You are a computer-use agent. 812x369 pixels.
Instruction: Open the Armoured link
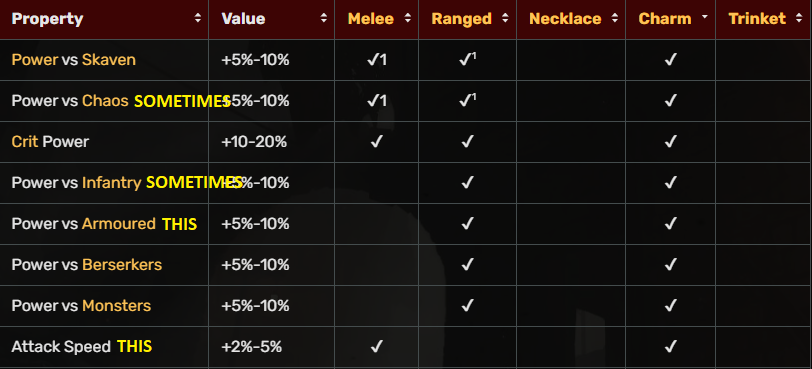pos(119,224)
